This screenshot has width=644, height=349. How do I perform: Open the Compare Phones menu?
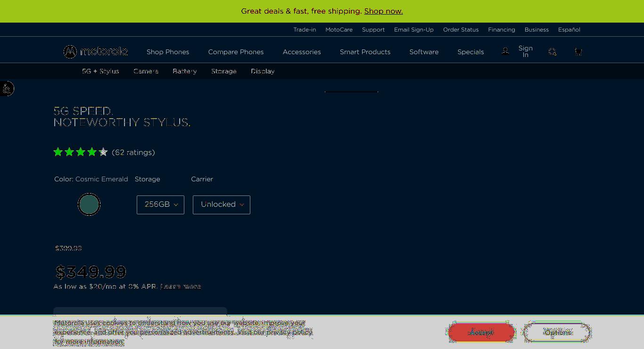click(x=236, y=52)
